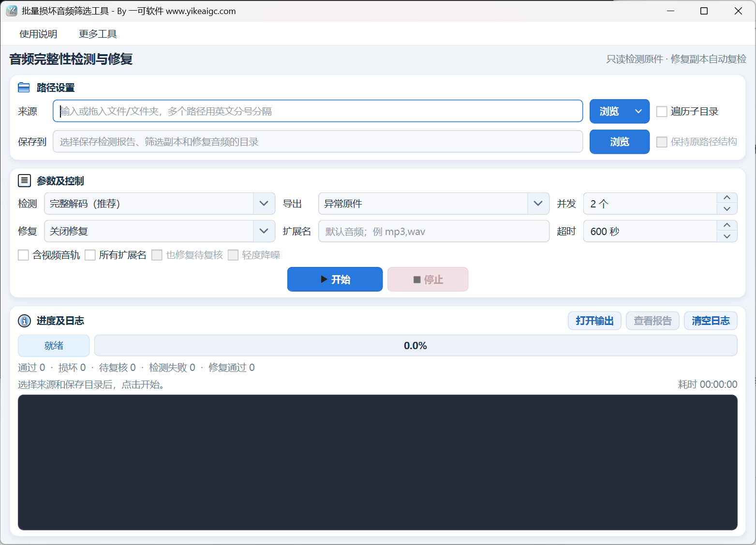Click the 就绪 status label
The height and width of the screenshot is (545, 756).
54,346
